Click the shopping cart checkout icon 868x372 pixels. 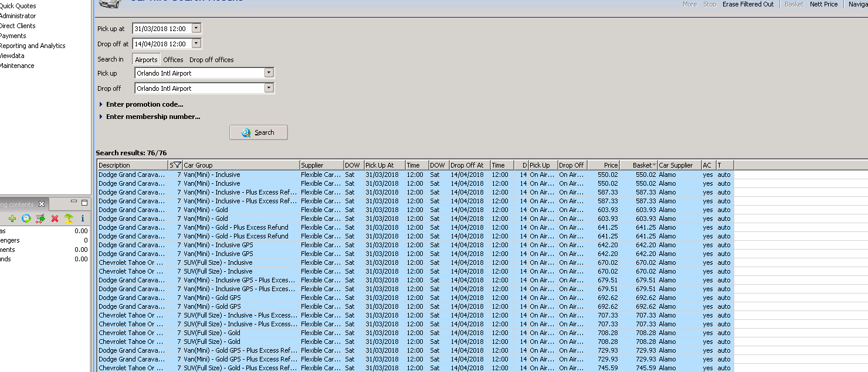(x=40, y=219)
